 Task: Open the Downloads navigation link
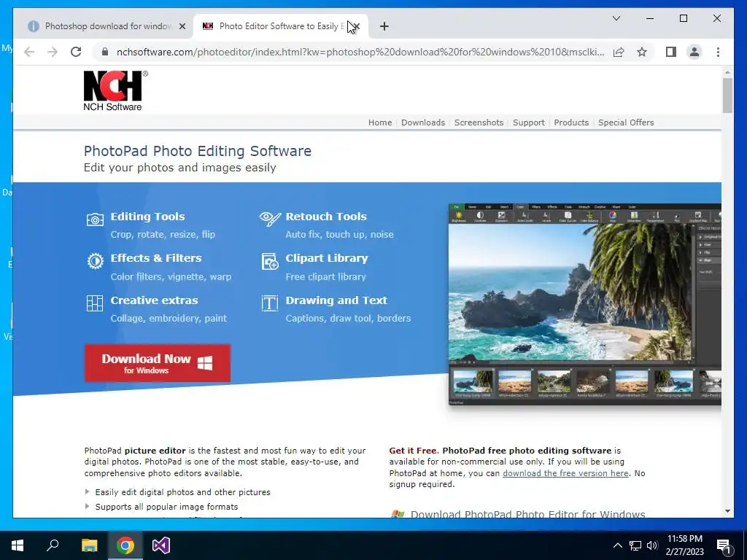click(422, 122)
